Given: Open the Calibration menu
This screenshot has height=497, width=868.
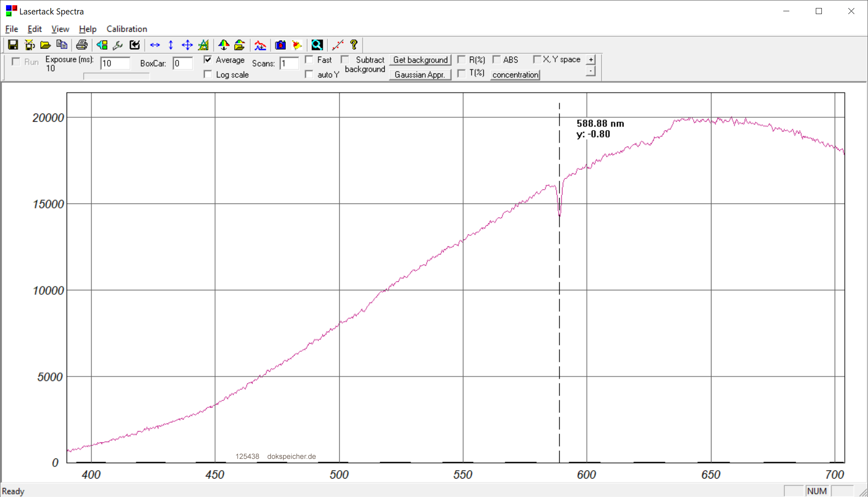Looking at the screenshot, I should pyautogui.click(x=126, y=29).
